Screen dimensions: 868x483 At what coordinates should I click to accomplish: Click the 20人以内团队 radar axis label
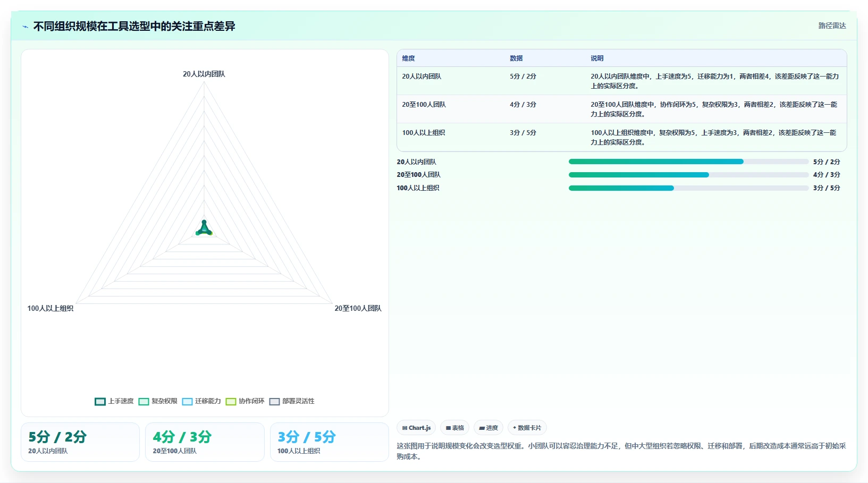[204, 74]
